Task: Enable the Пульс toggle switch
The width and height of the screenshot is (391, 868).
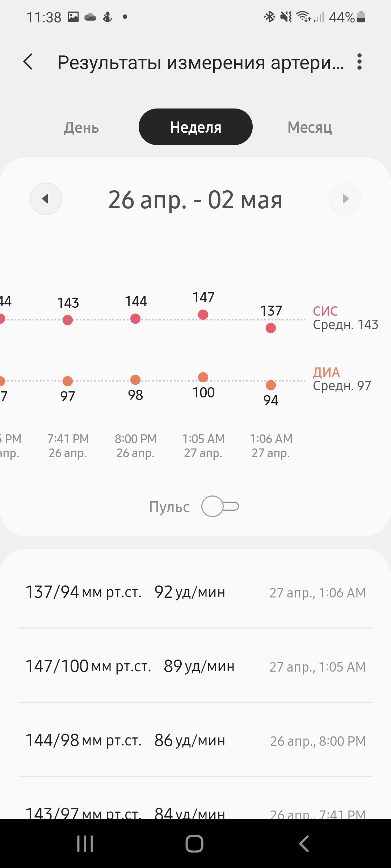Action: pyautogui.click(x=220, y=506)
